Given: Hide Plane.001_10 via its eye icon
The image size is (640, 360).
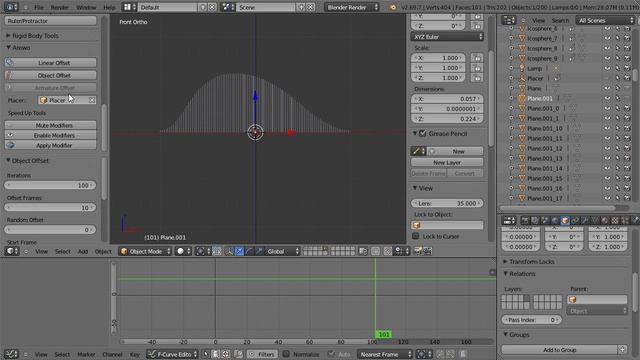Looking at the screenshot, I should click(x=607, y=129).
